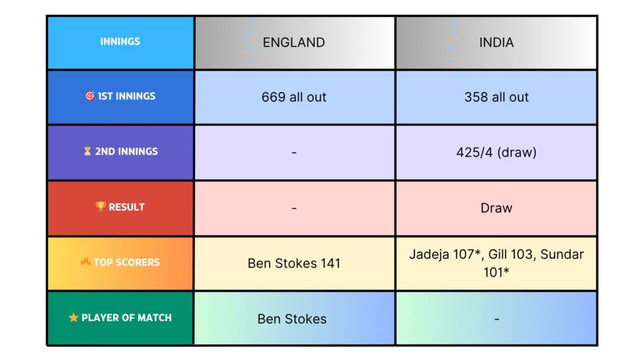Click the Jadeja 107*, Gill 103 cell
644x362 pixels.
point(496,263)
